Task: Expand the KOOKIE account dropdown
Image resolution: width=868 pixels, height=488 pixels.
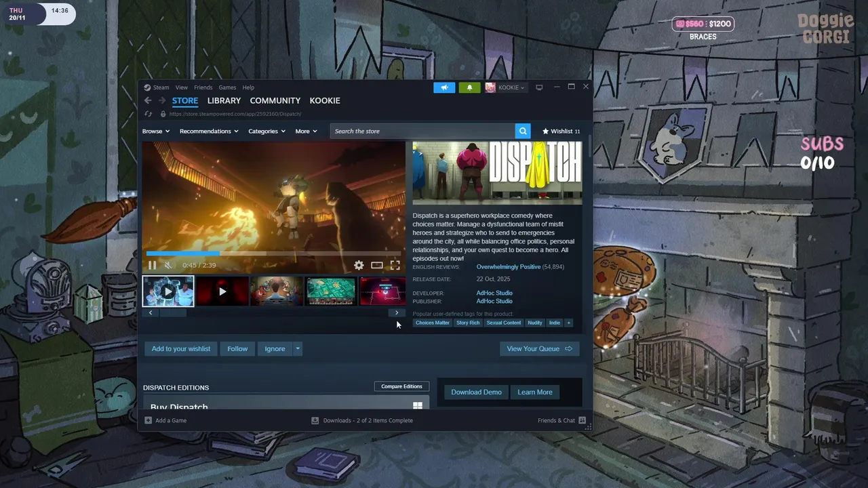Action: pyautogui.click(x=511, y=87)
